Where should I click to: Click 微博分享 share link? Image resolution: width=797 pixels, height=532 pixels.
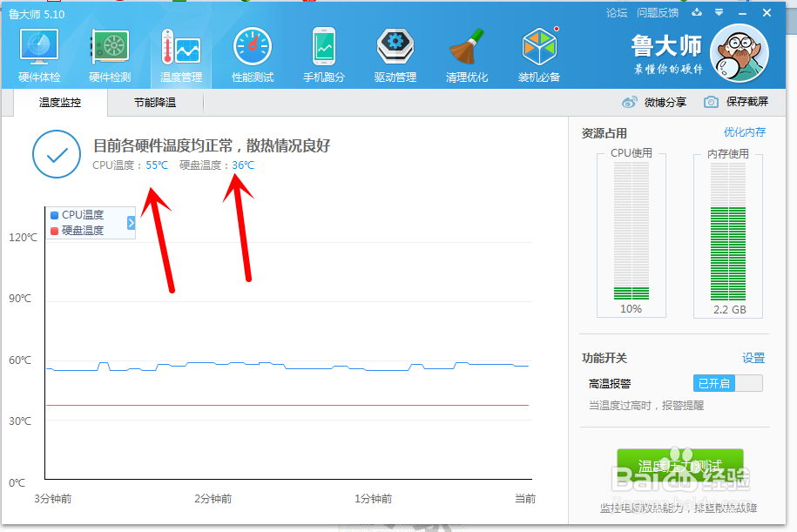tap(665, 102)
